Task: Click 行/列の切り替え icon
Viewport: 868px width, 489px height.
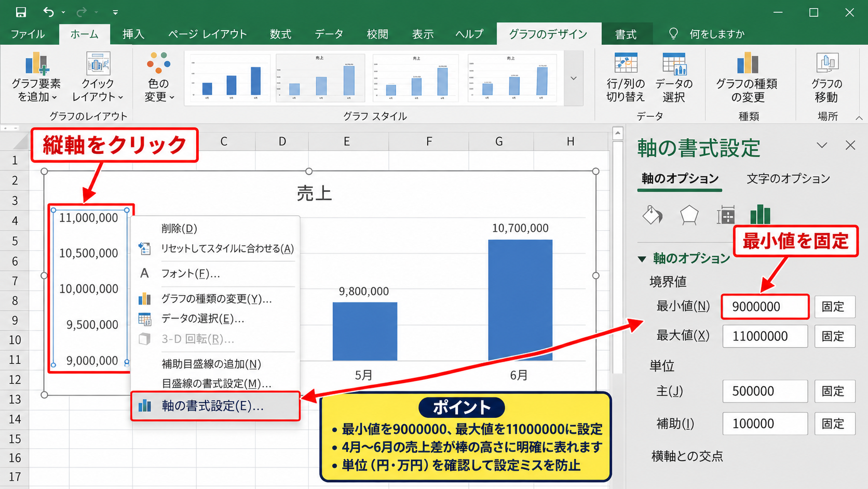Action: 626,77
